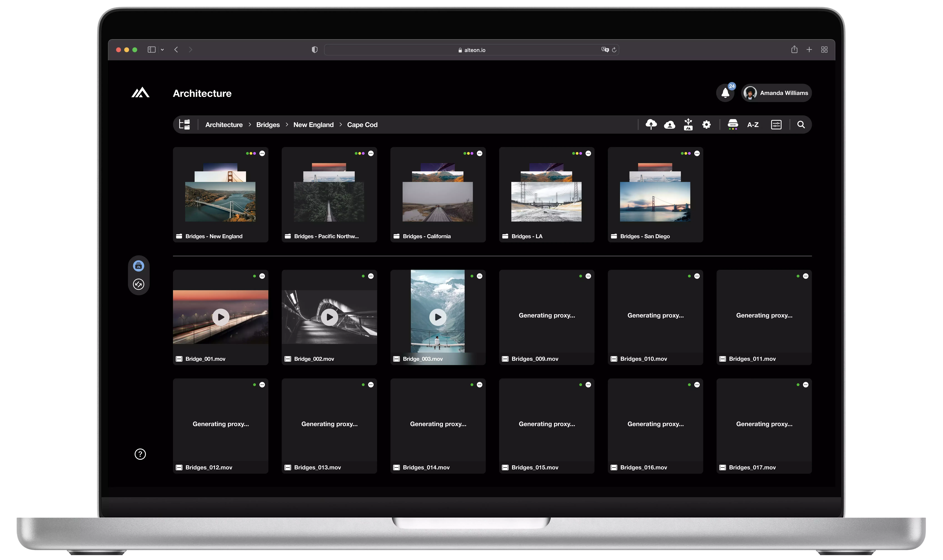Click storage status dots on Bridges - New England
The height and width of the screenshot is (560, 943).
pyautogui.click(x=251, y=153)
